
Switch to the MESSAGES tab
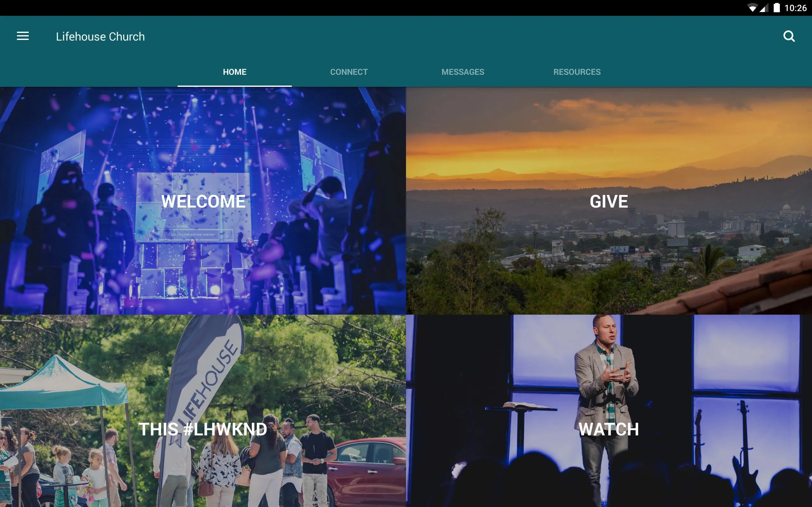coord(462,71)
